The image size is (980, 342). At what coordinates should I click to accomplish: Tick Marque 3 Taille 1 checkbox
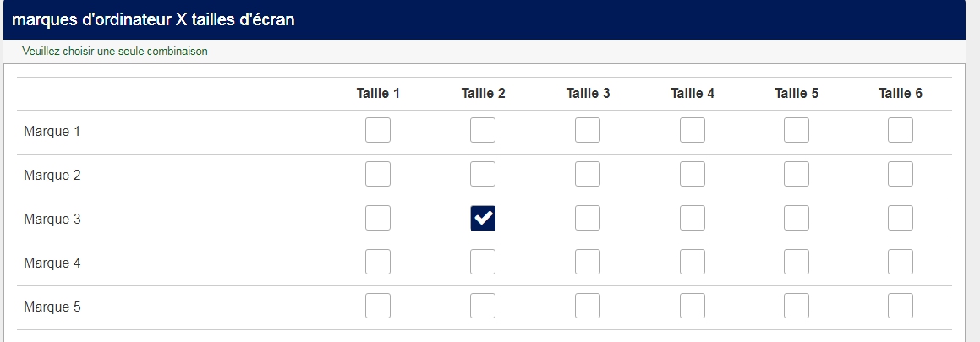click(378, 219)
